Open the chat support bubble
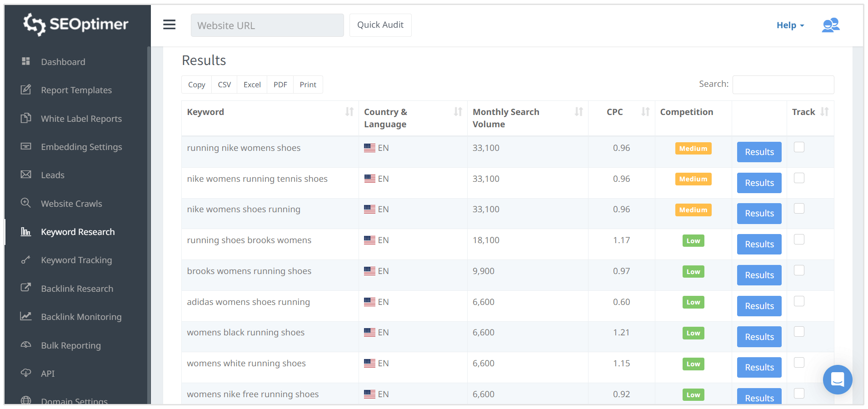The image size is (868, 409). [837, 379]
